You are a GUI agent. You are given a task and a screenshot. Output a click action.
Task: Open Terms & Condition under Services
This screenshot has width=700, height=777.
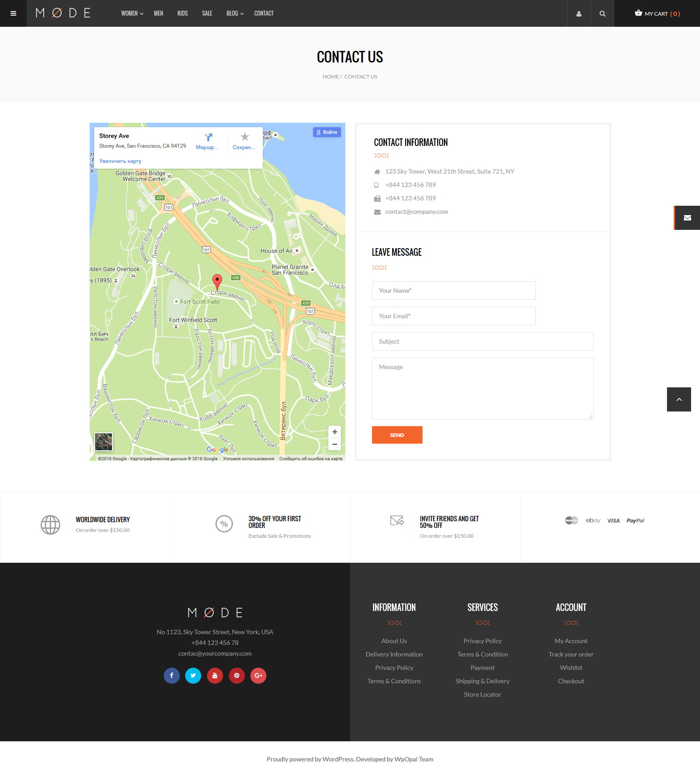coord(482,654)
